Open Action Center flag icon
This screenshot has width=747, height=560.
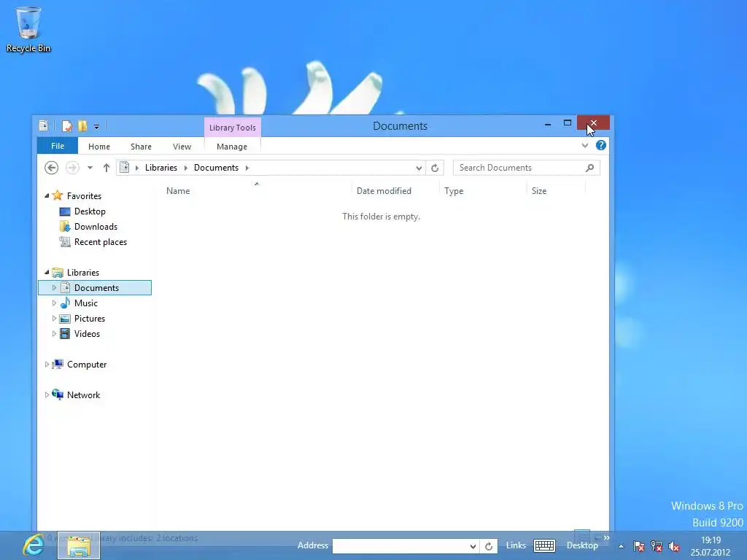pyautogui.click(x=639, y=546)
